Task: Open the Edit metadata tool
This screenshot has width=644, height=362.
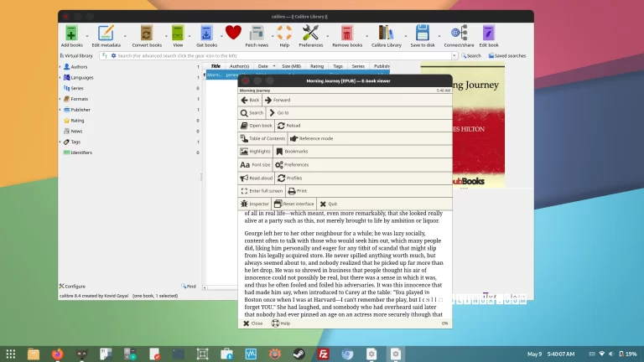Action: click(x=106, y=34)
